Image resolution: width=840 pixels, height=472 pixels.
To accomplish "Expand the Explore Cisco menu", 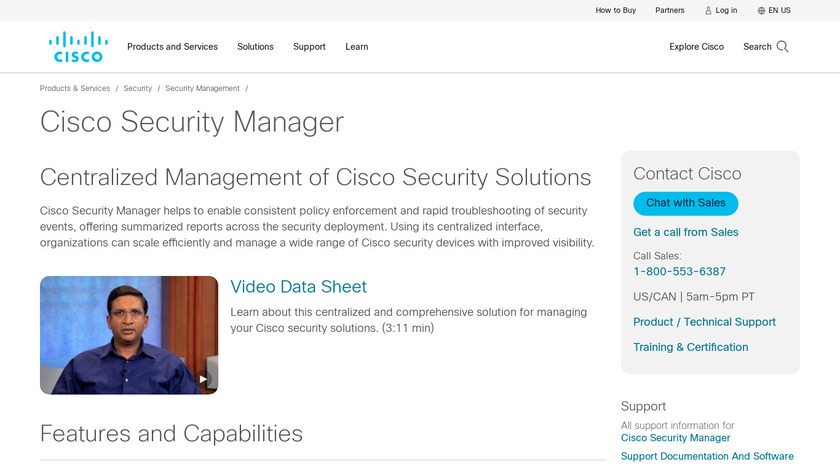I will (696, 47).
